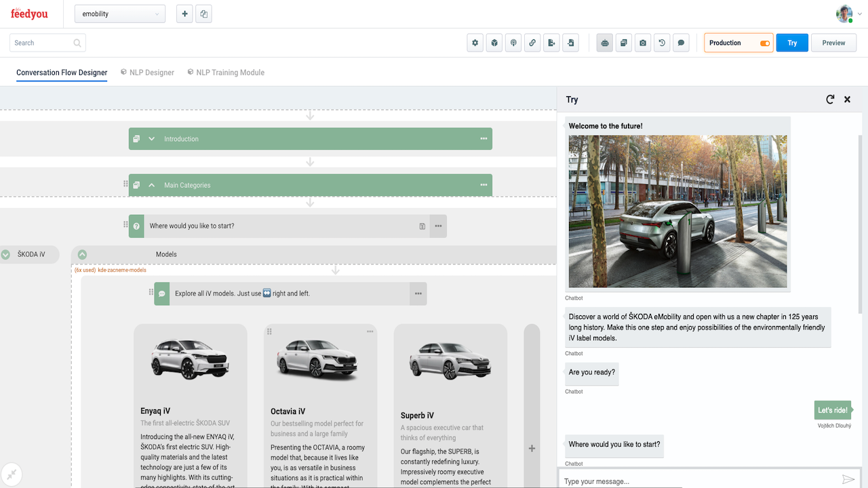This screenshot has width=868, height=488.
Task: Collapse the Models branch chevron
Action: (x=82, y=255)
